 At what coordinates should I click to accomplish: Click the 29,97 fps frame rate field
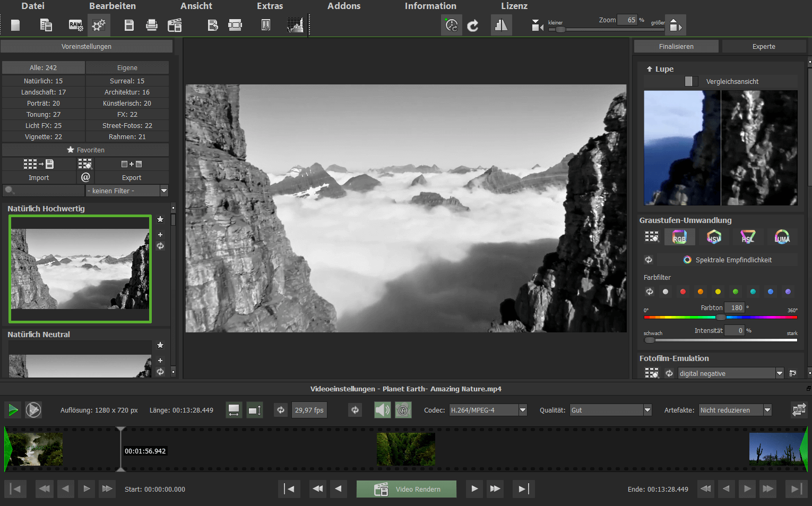[309, 410]
